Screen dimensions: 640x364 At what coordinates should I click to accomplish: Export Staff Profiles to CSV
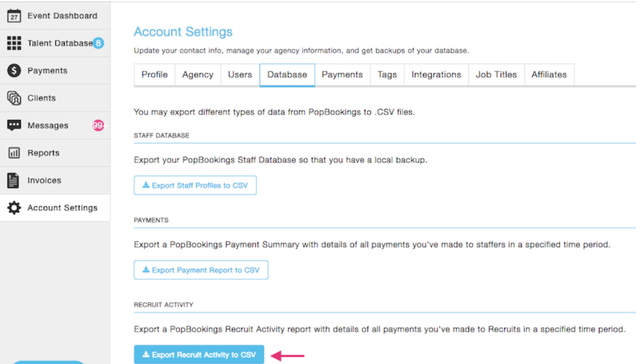click(195, 185)
